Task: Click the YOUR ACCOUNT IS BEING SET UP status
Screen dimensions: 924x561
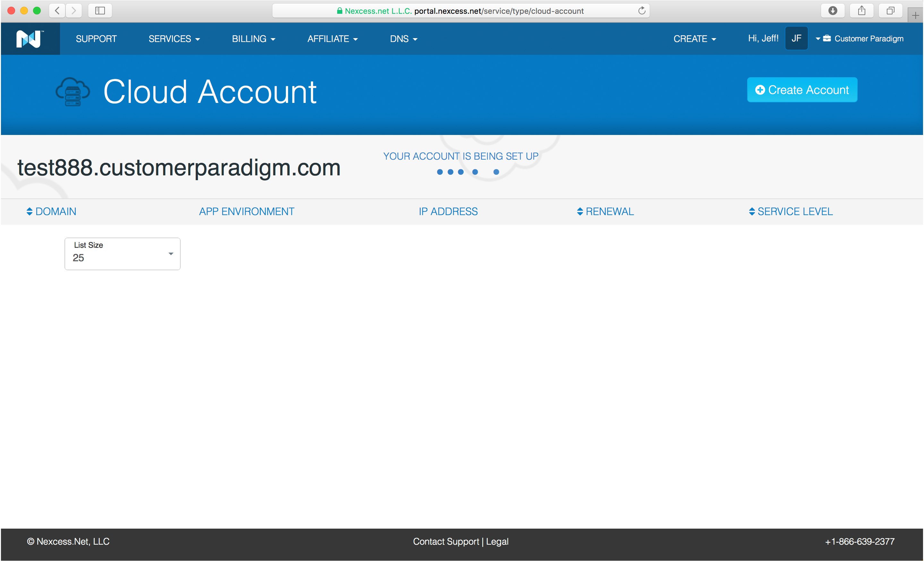Action: pyautogui.click(x=460, y=156)
